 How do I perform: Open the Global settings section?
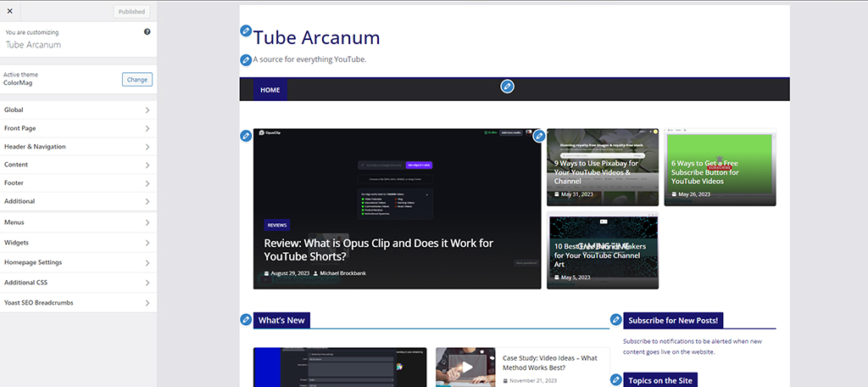[78, 109]
